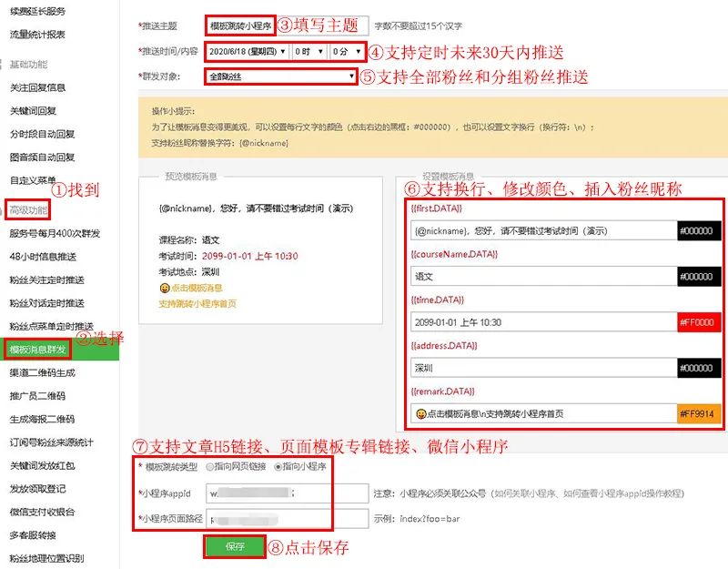728x569 pixels.
Task: Open 生成海报二维码 item
Action: pos(42,419)
